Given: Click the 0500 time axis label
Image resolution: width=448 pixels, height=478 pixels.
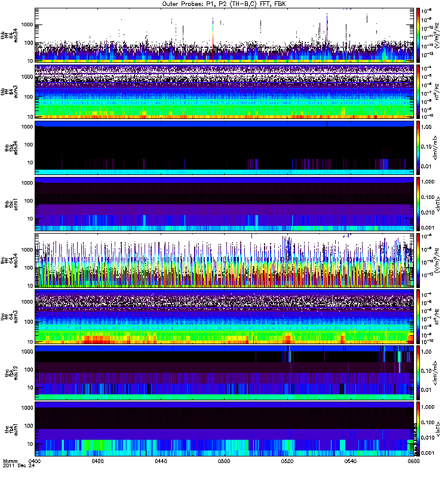Looking at the screenshot, I should (224, 461).
